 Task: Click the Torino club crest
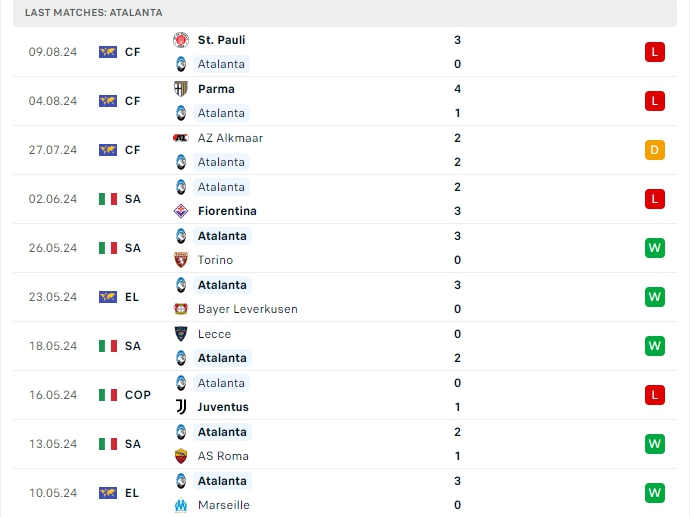(181, 260)
